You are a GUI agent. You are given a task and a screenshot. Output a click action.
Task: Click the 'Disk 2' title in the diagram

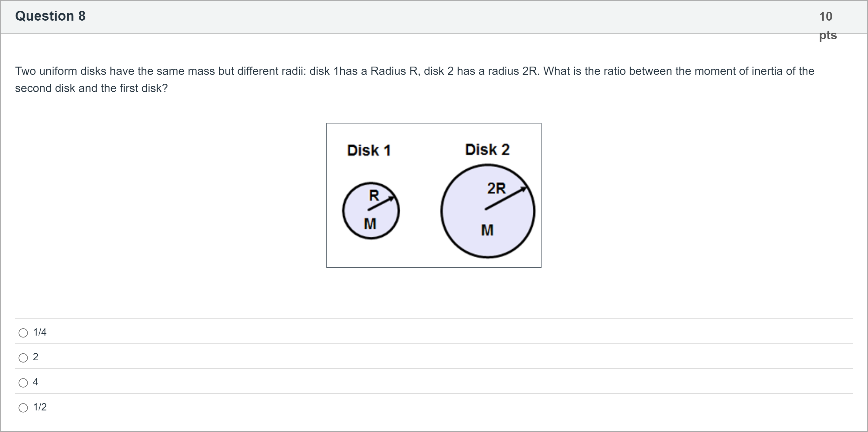pos(487,149)
